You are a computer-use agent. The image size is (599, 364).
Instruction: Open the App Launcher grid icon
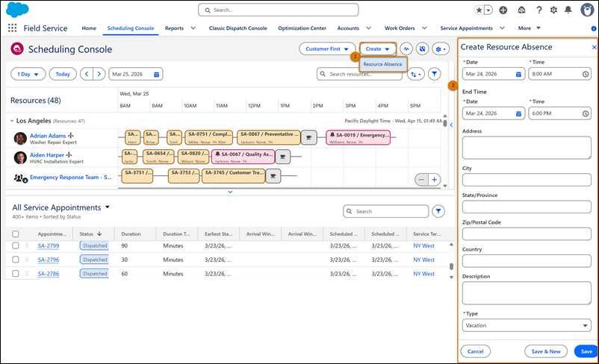pos(12,28)
